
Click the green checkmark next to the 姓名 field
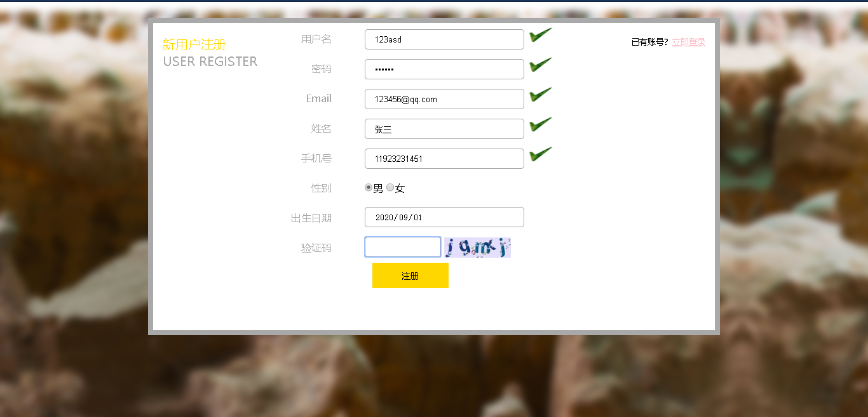coord(540,125)
